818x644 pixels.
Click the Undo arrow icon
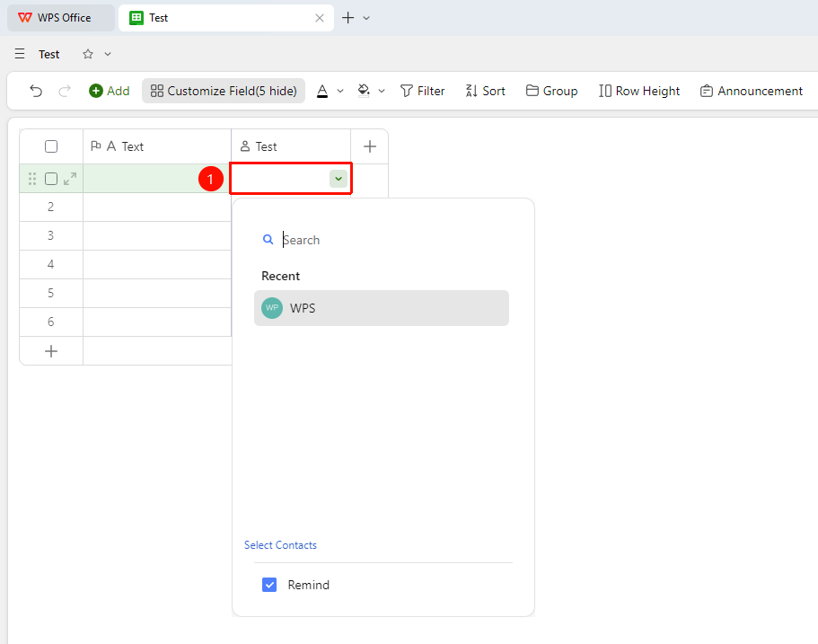click(36, 91)
